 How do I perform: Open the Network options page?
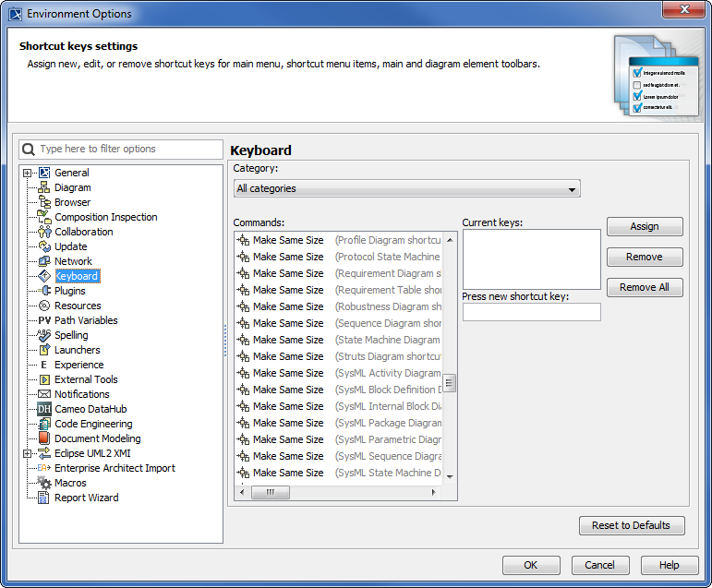click(73, 261)
